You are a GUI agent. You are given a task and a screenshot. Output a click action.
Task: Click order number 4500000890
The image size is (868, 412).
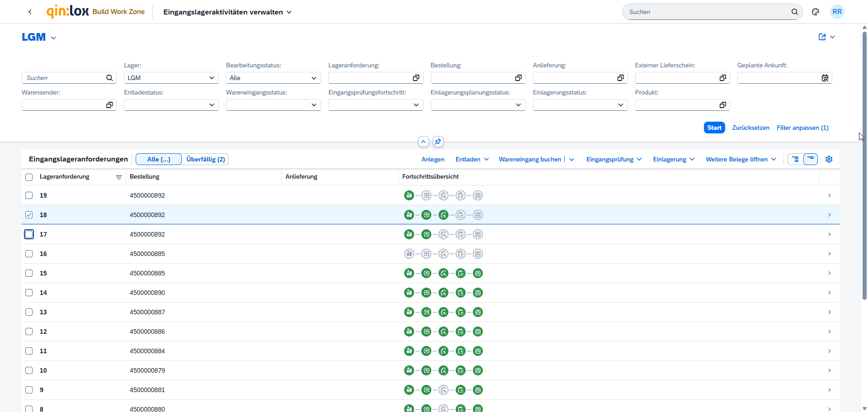tap(147, 293)
